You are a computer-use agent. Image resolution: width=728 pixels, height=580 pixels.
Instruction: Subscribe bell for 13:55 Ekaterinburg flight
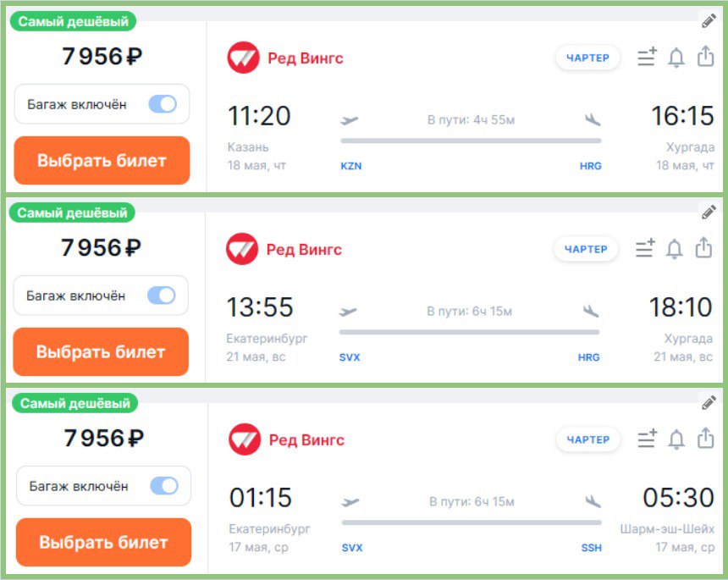click(675, 249)
